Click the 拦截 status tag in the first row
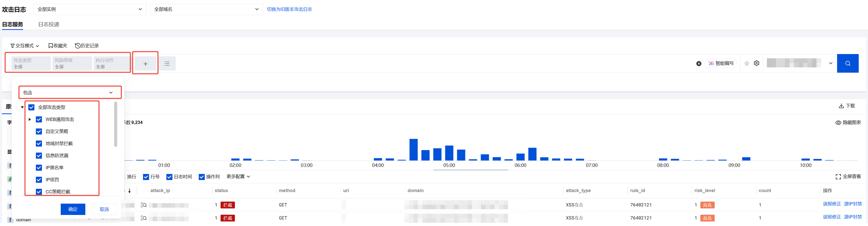868x226 pixels. (228, 205)
